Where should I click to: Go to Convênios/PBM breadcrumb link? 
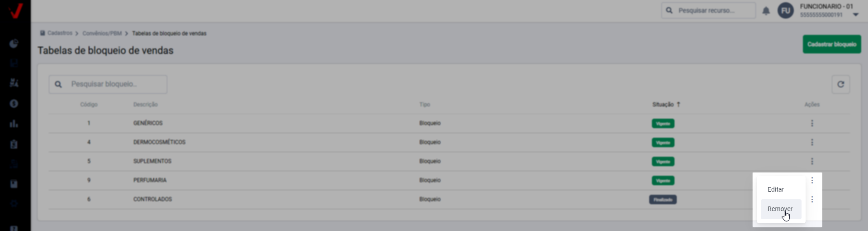tap(102, 34)
